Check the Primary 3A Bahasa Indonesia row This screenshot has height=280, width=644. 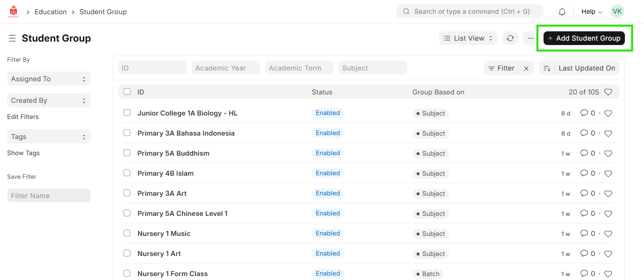(x=127, y=133)
